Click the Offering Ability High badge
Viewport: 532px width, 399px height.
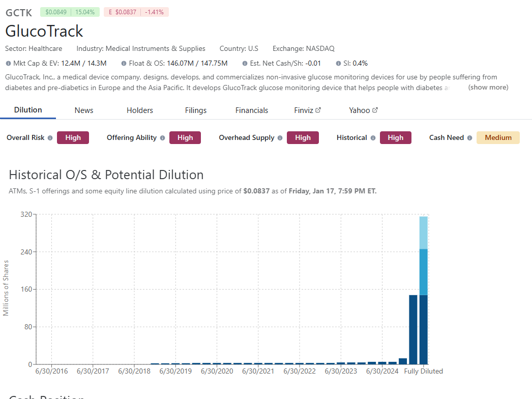click(x=185, y=137)
